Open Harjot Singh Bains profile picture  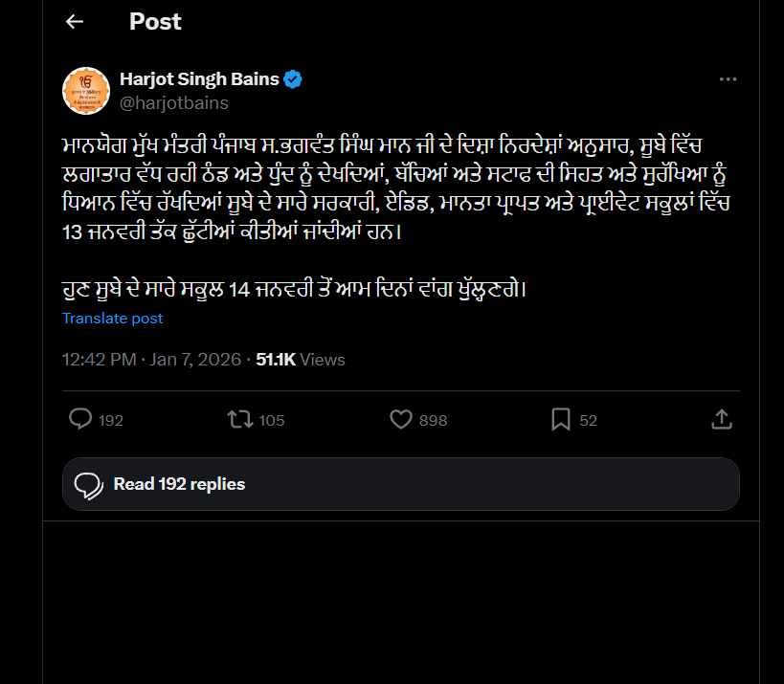click(86, 91)
